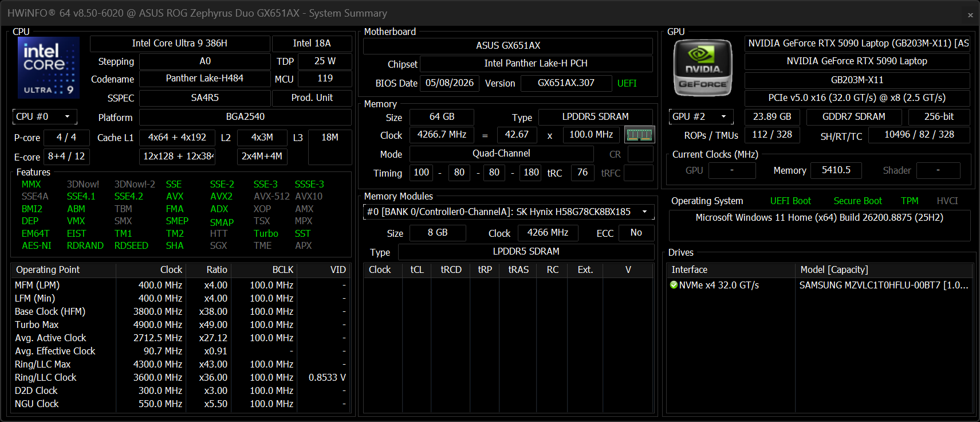The height and width of the screenshot is (422, 980).
Task: Click the MCU value 119
Action: 325,79
